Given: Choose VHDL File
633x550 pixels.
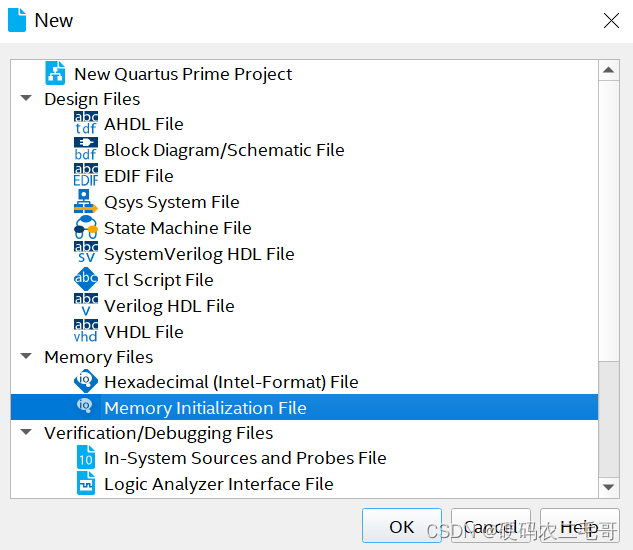Looking at the screenshot, I should [x=144, y=332].
